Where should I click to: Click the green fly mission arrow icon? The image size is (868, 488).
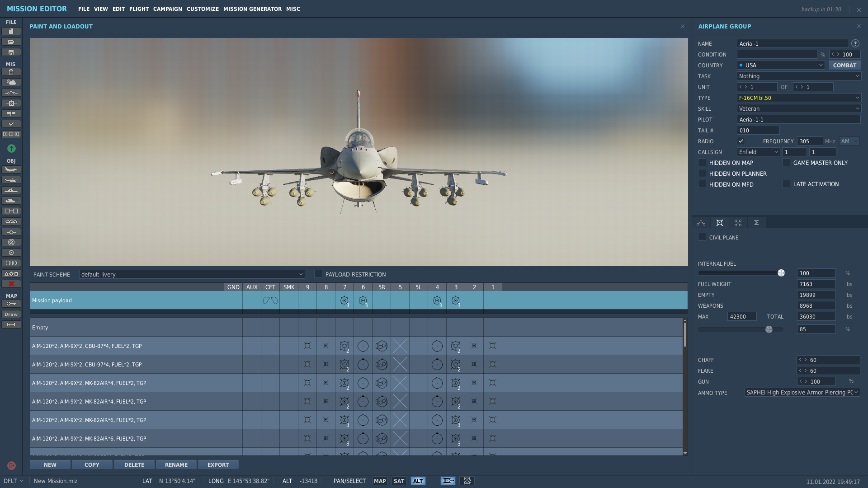click(x=11, y=148)
